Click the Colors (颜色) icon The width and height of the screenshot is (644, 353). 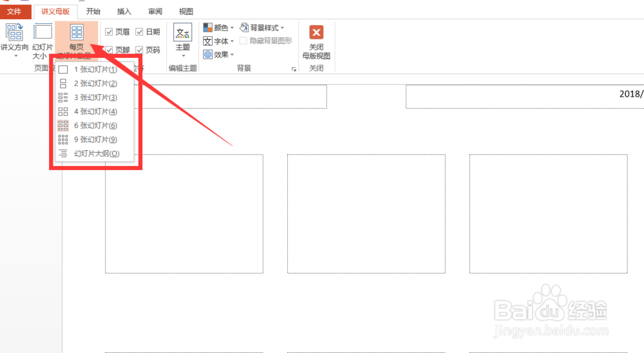(x=208, y=28)
